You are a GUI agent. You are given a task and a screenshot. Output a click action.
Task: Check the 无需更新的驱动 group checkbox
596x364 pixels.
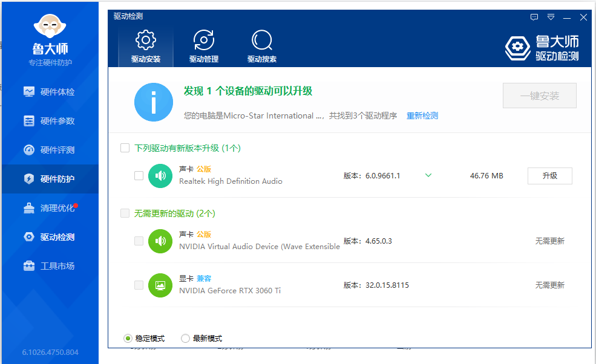[x=125, y=213]
